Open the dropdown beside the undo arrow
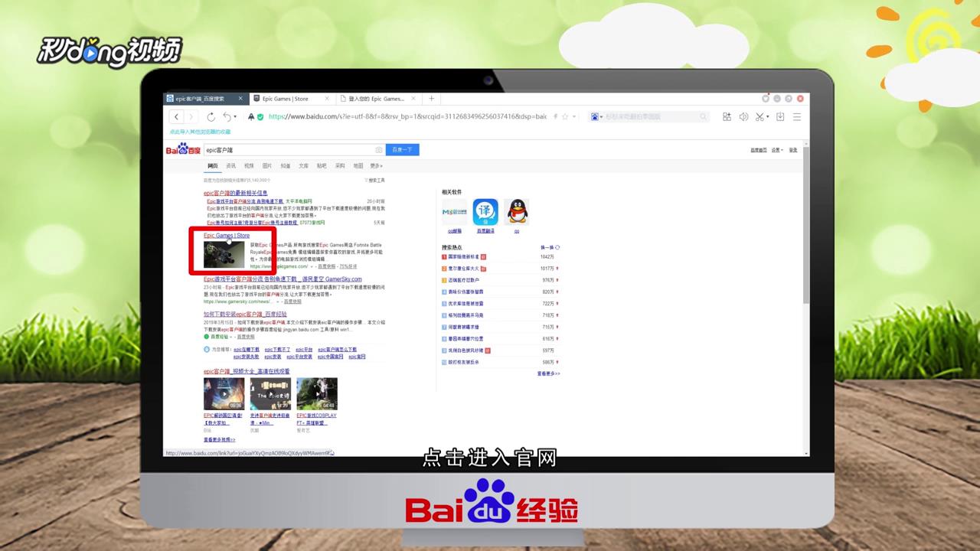 [234, 117]
